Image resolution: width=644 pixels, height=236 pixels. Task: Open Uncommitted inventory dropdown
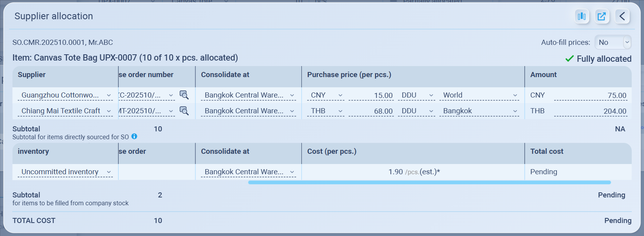(66, 172)
